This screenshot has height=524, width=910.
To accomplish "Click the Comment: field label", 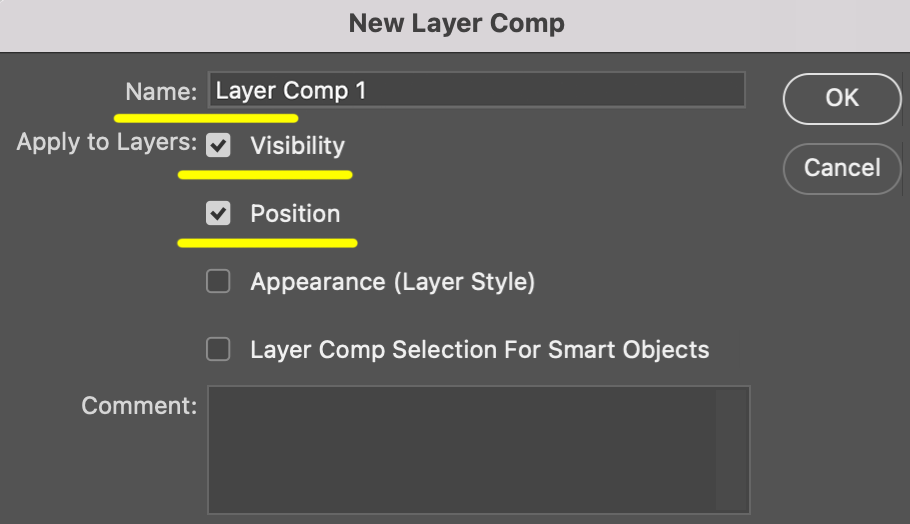I will click(139, 406).
